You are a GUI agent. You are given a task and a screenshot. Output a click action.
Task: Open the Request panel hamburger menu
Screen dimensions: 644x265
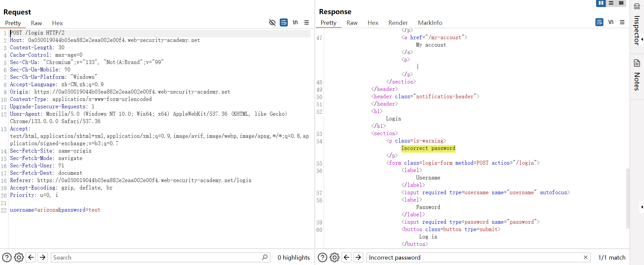tap(307, 22)
